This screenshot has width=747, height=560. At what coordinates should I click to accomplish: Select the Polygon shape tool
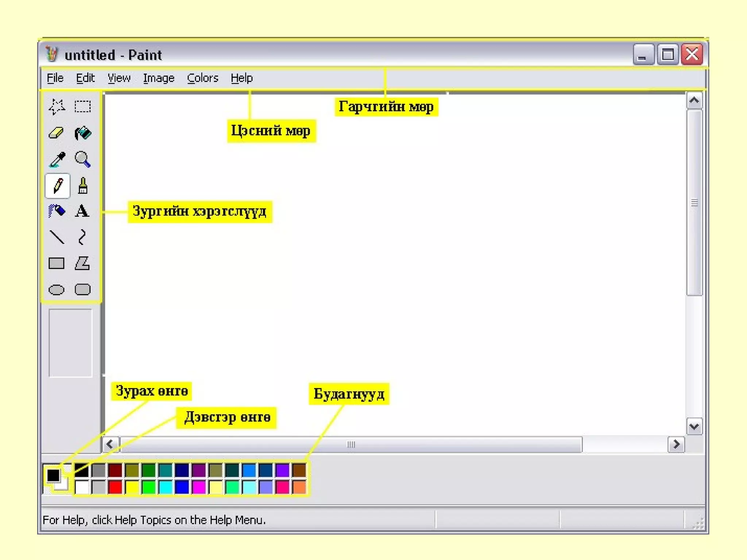(x=82, y=263)
